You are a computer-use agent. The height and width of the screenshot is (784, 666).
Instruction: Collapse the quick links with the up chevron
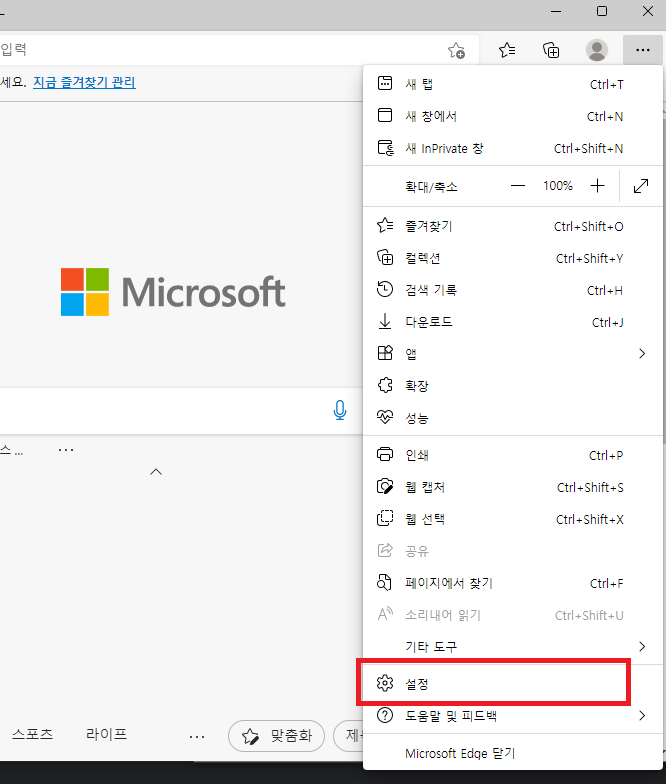[156, 472]
